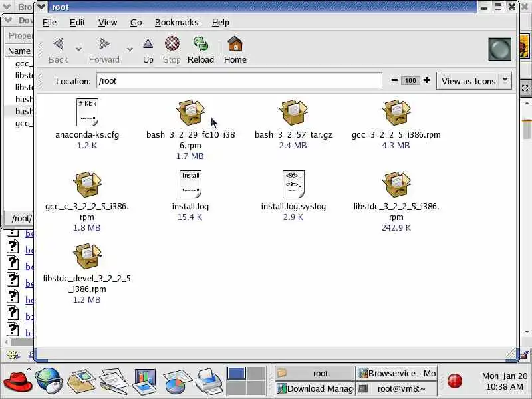Open the File menu

tap(49, 23)
